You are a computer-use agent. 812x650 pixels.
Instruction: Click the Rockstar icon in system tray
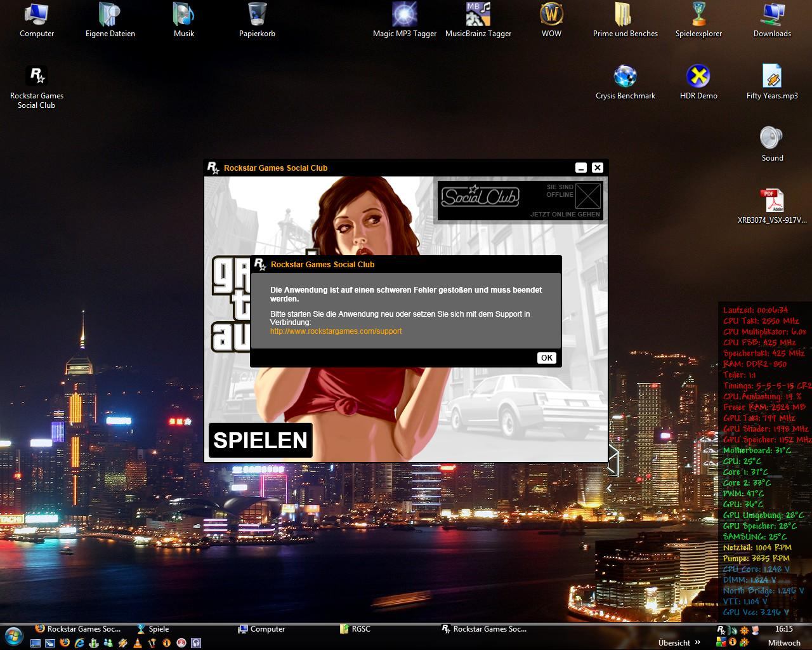[721, 630]
